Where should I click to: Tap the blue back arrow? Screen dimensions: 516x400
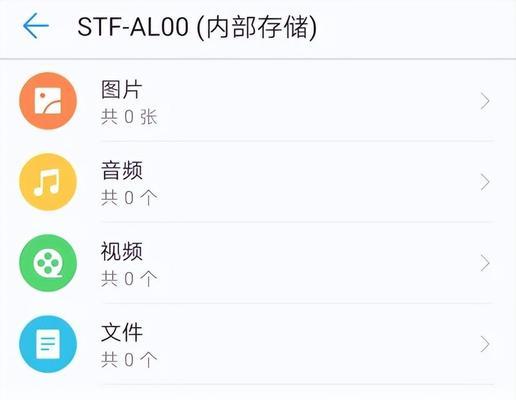tap(36, 26)
